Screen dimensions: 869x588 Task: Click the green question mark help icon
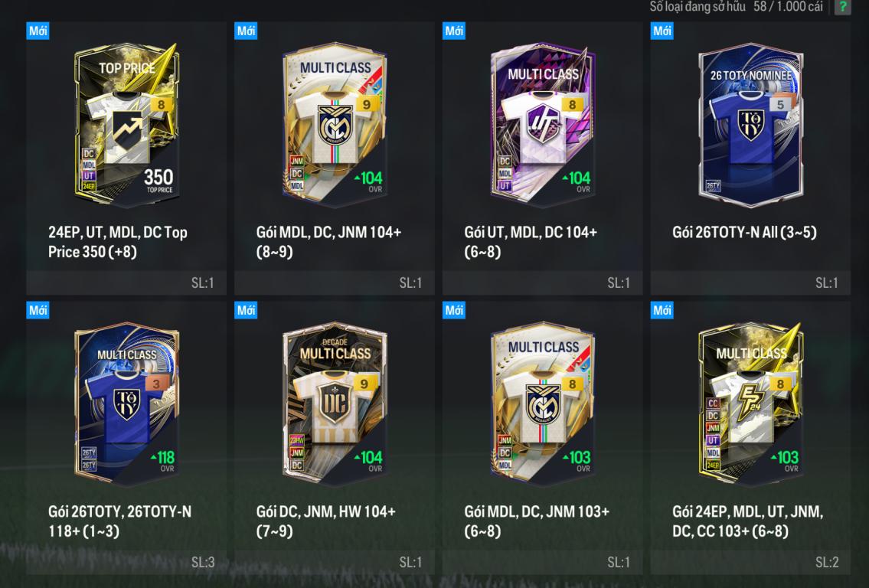842,7
